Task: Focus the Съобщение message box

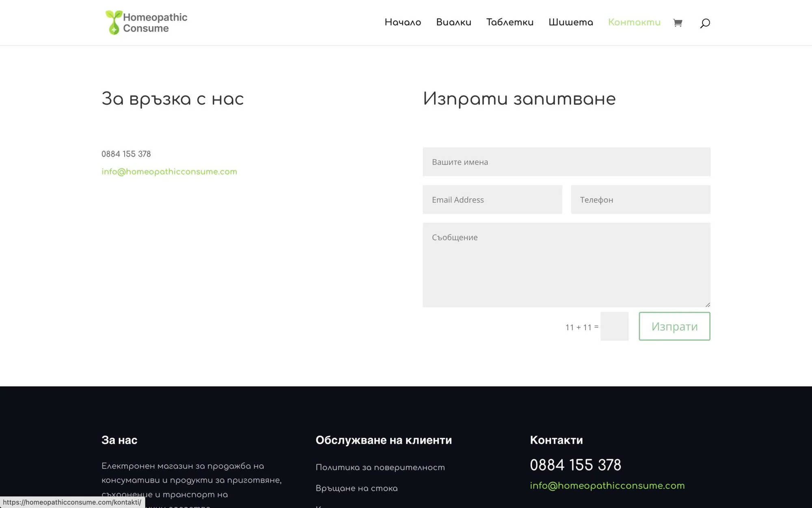Action: (x=566, y=265)
